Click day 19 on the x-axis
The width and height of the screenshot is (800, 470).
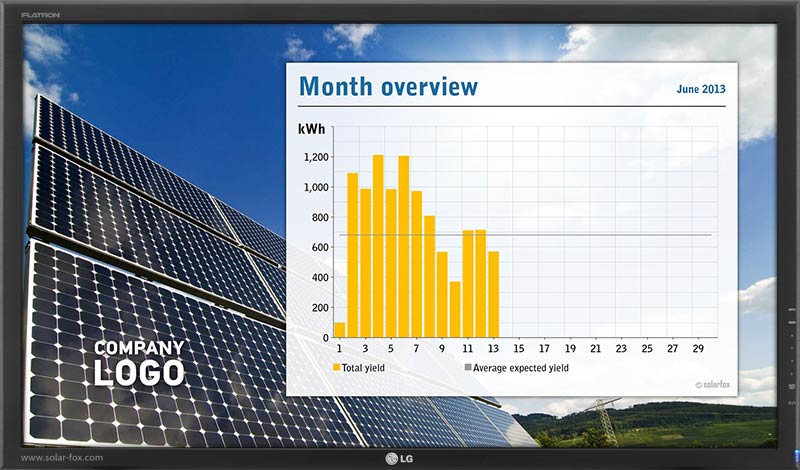570,349
